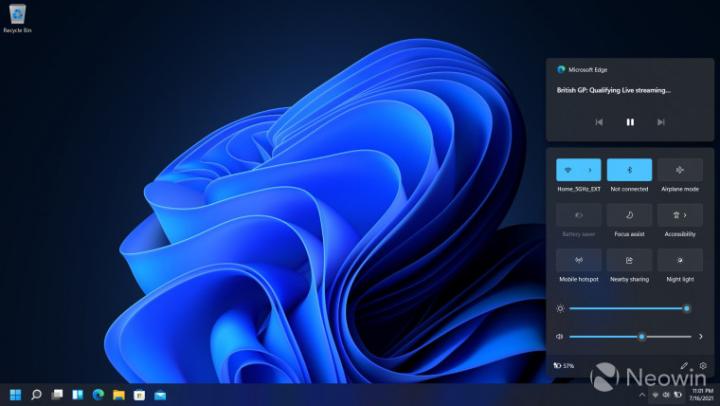
Task: Toggle the Battery saver tile
Action: click(579, 215)
